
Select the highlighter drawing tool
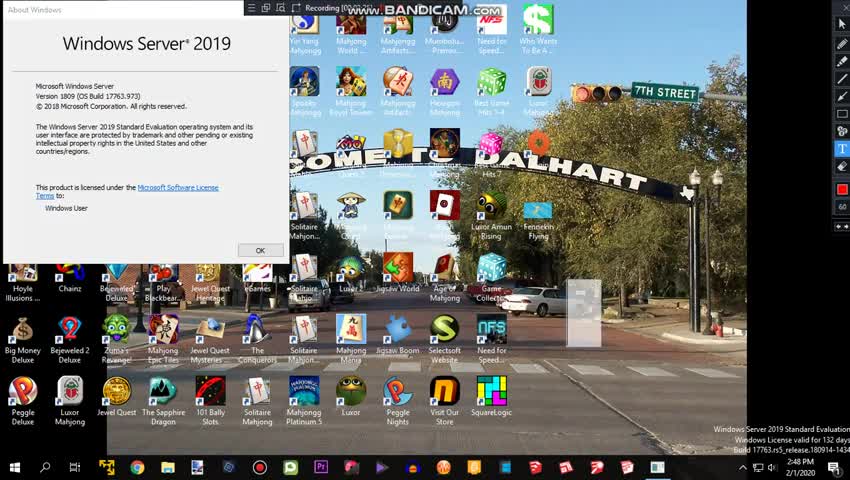pyautogui.click(x=842, y=61)
